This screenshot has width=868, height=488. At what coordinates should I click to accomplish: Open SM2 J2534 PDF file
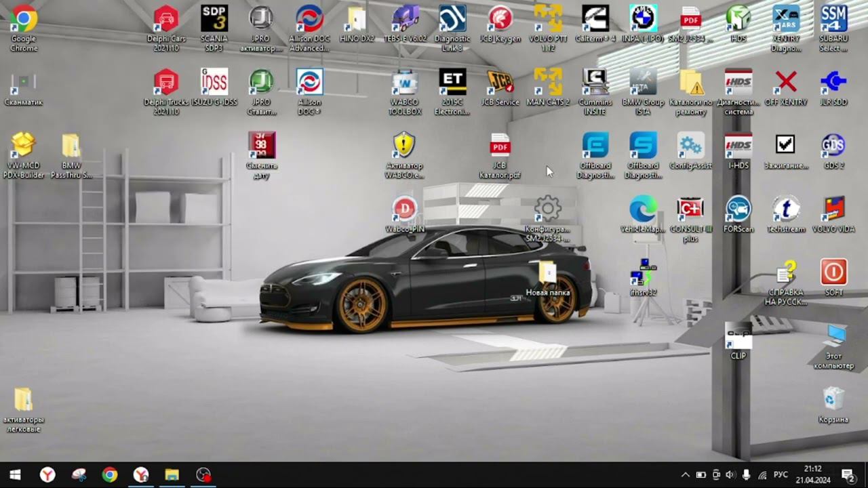690,24
